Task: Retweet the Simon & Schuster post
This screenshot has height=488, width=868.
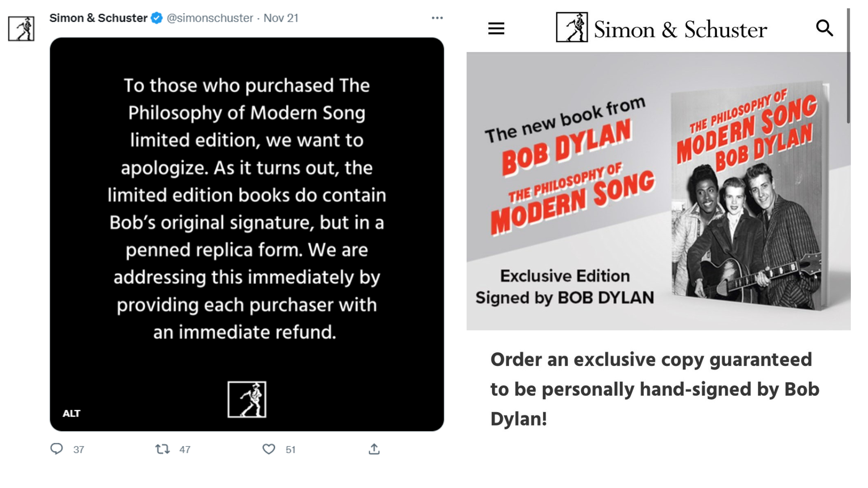Action: click(x=162, y=449)
